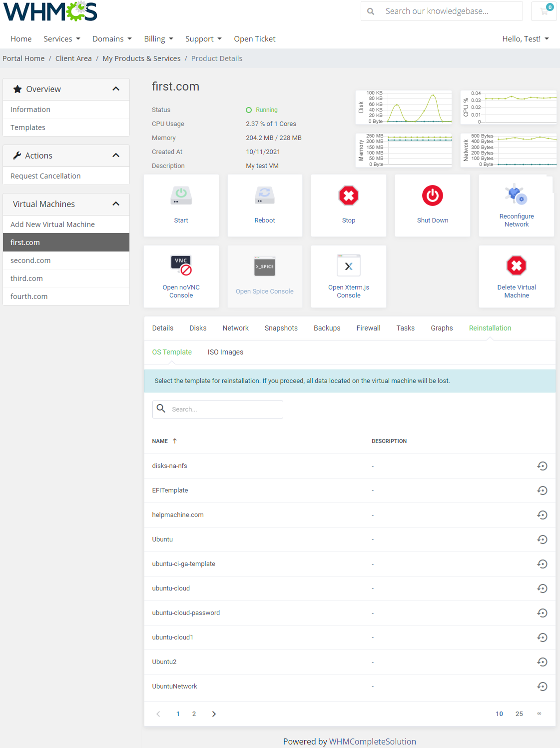Click Request Cancellation
The height and width of the screenshot is (748, 560).
tap(66, 176)
